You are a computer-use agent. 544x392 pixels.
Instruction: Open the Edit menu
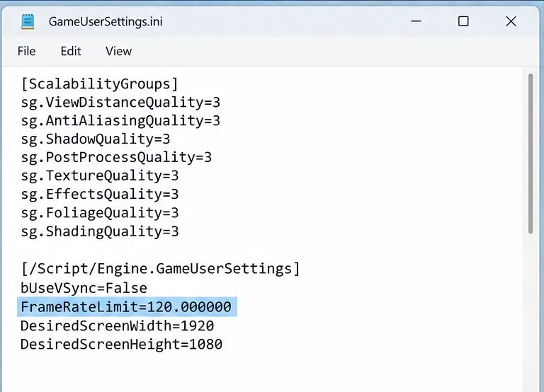71,51
